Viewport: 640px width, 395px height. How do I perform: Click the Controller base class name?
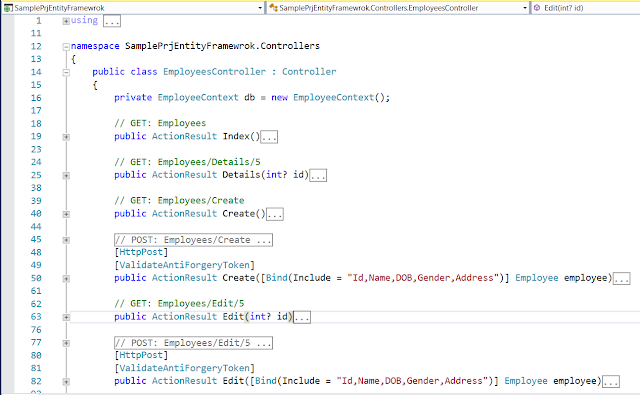tap(309, 72)
